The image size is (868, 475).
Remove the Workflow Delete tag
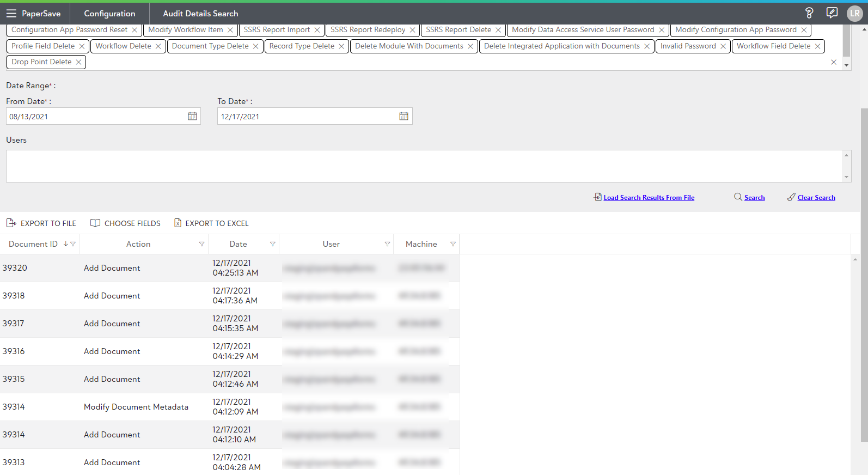[158, 46]
